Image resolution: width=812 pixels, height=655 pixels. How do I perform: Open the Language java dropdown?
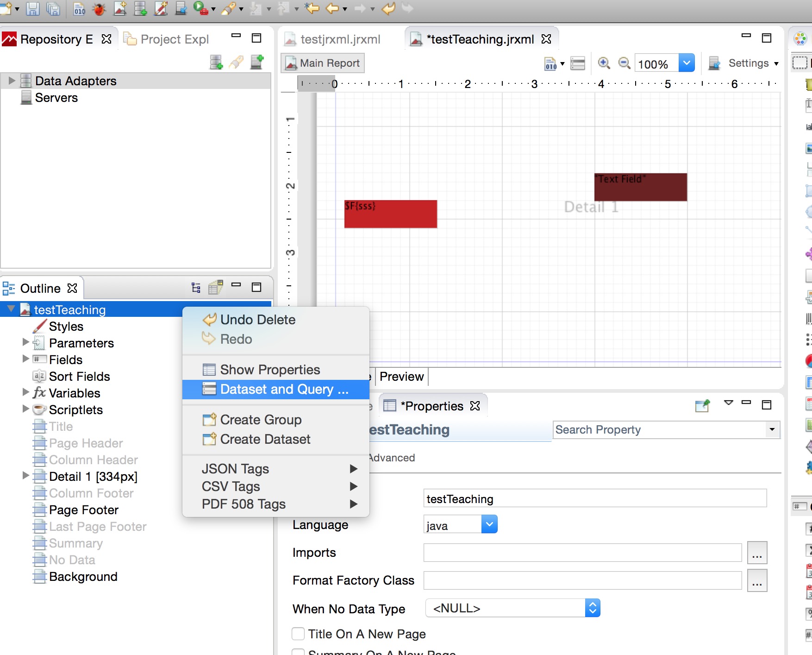point(489,524)
